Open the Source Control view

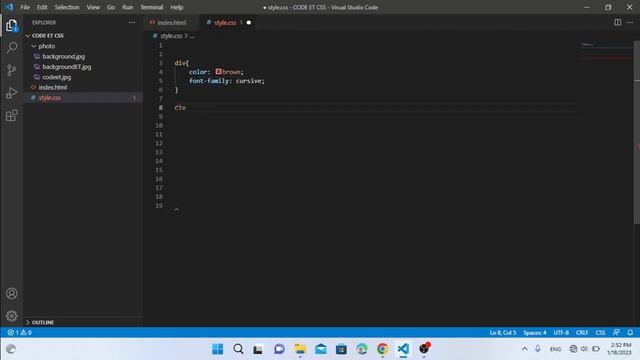tap(11, 70)
